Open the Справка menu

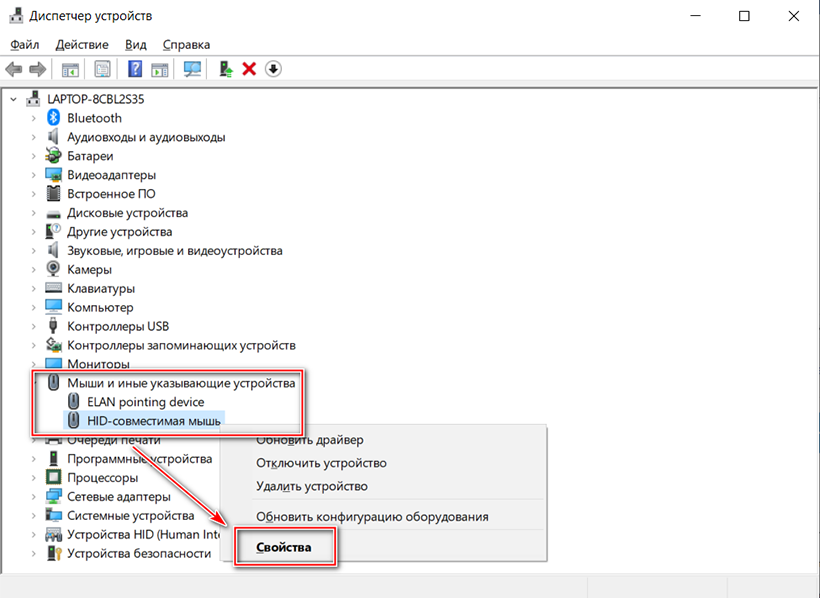coord(186,45)
